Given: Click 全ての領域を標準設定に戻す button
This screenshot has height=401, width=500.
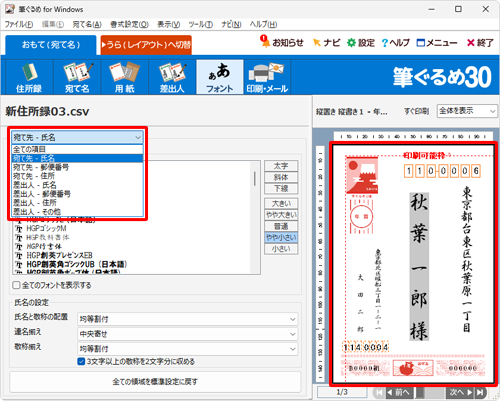Looking at the screenshot, I should [155, 382].
